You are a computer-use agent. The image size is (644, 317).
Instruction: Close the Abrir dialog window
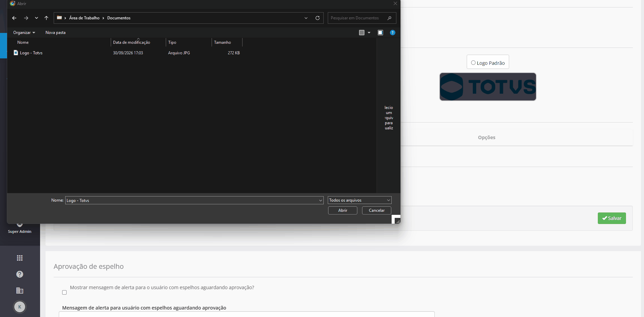(x=395, y=3)
